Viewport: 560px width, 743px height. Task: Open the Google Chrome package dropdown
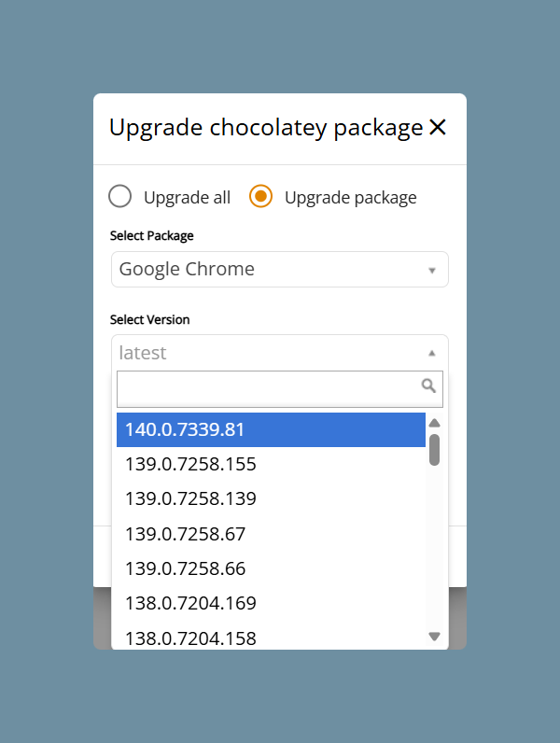[279, 269]
